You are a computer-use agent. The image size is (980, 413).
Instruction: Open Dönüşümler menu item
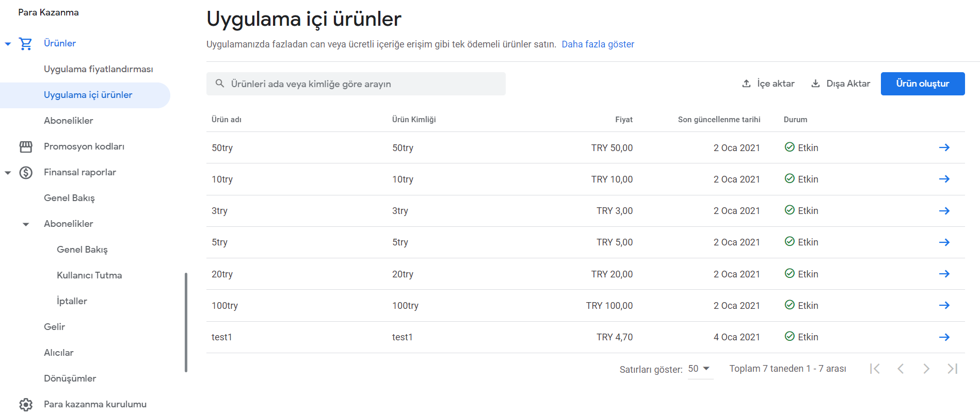click(70, 378)
